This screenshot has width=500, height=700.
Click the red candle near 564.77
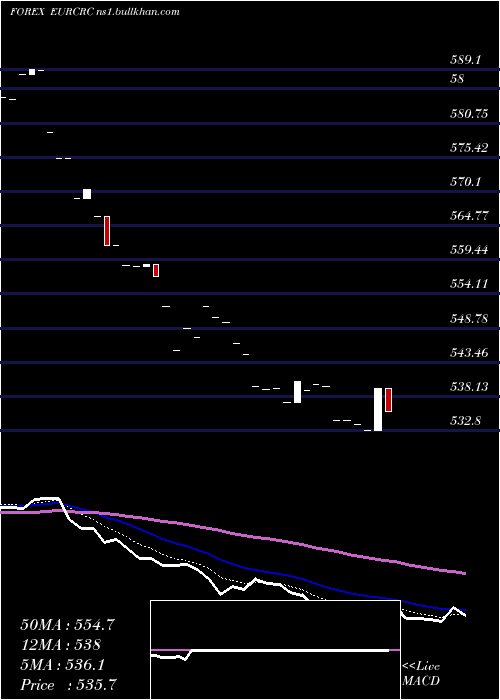(107, 231)
